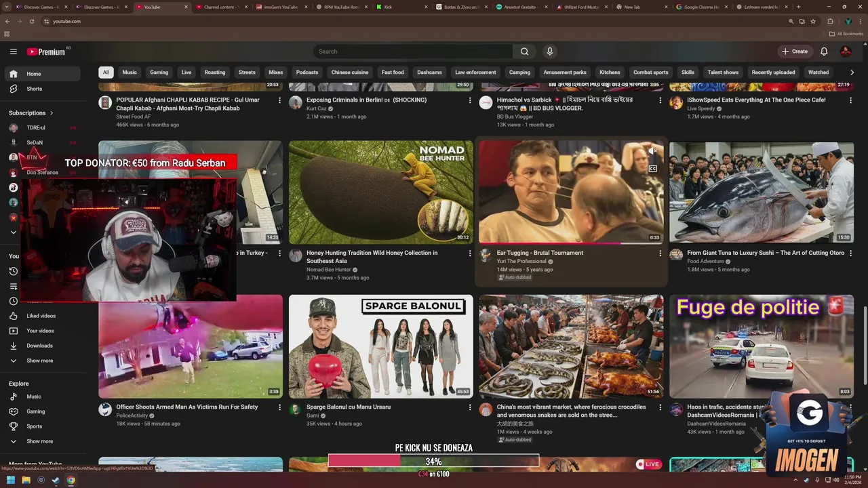Open Nomad Bee Hunter video thumbnail

[381, 192]
